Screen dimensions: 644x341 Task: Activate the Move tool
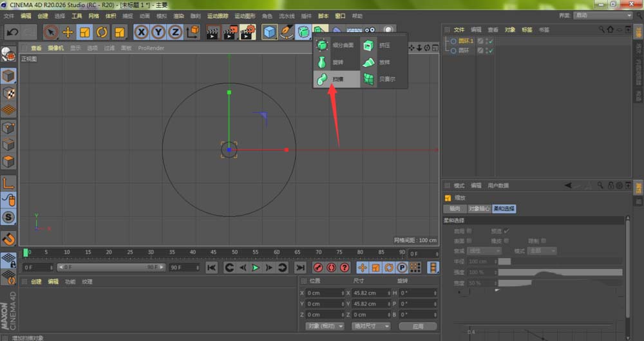(x=68, y=32)
